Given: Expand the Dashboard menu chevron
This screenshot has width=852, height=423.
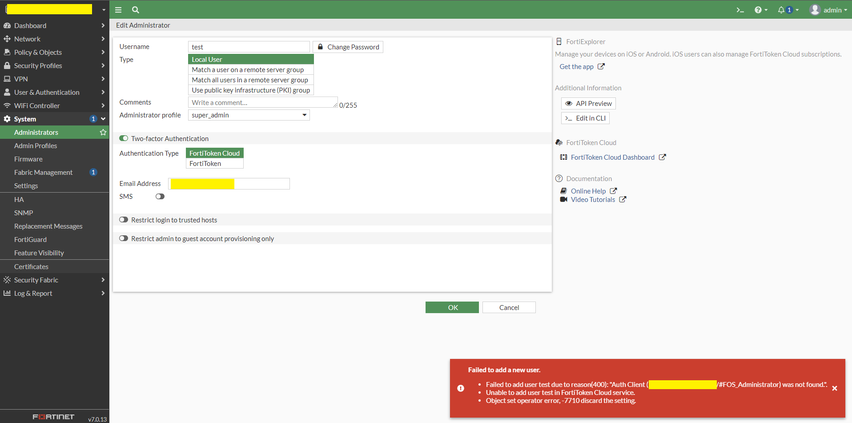Looking at the screenshot, I should click(103, 26).
